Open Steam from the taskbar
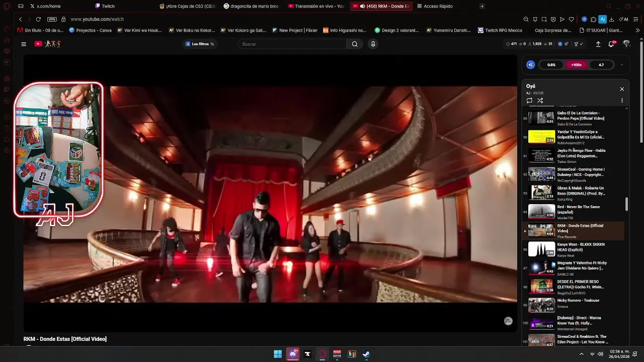This screenshot has width=644, height=362. (366, 354)
